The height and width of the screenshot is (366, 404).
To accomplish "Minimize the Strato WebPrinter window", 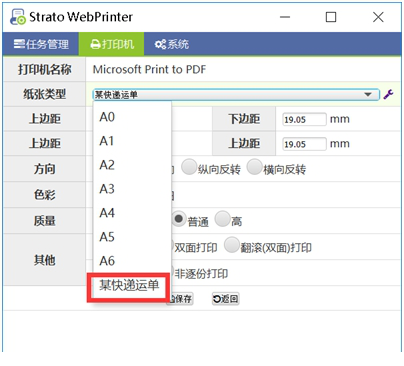I will [x=285, y=17].
